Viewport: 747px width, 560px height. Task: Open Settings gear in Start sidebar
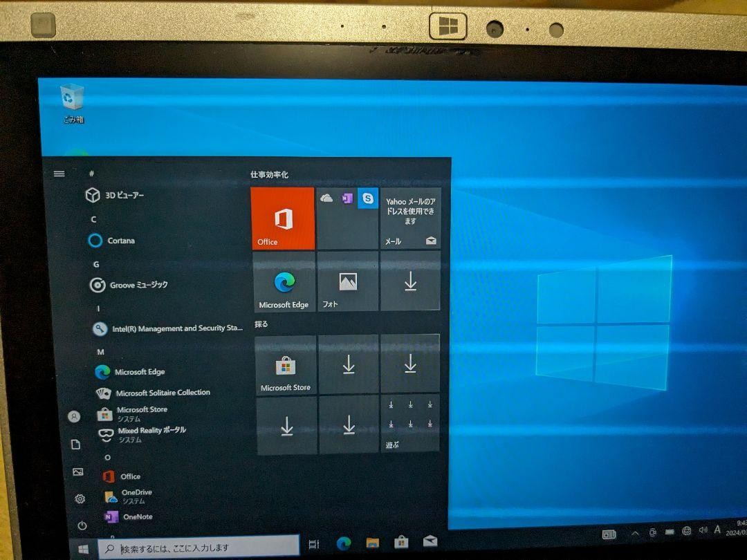tap(80, 498)
